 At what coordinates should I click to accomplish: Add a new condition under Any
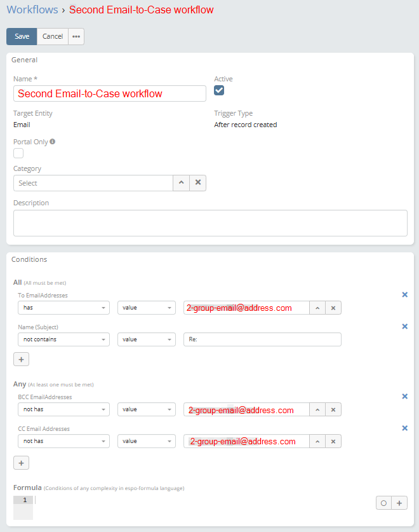tap(21, 463)
